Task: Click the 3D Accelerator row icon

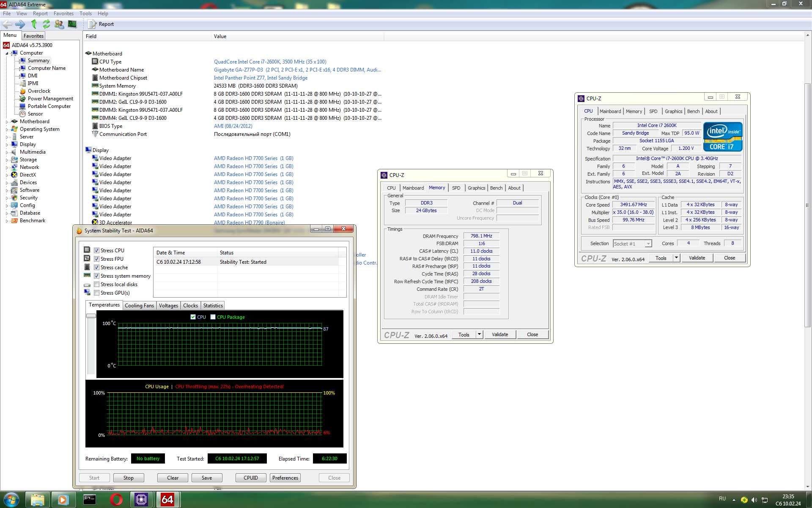Action: (x=95, y=222)
